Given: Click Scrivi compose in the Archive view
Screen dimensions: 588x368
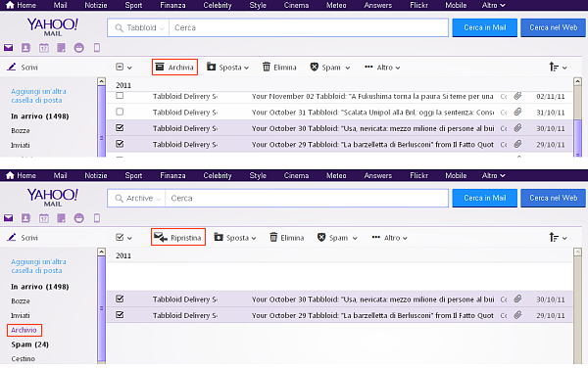Looking at the screenshot, I should tap(23, 238).
